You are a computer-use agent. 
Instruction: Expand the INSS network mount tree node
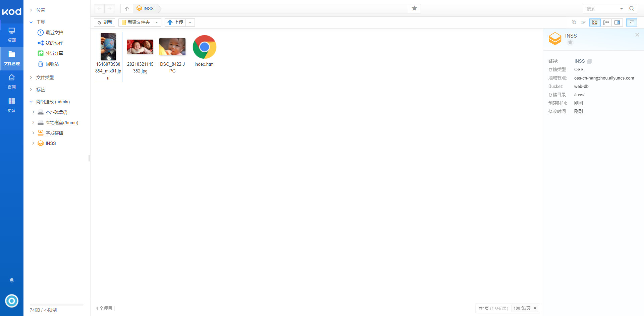pyautogui.click(x=33, y=143)
